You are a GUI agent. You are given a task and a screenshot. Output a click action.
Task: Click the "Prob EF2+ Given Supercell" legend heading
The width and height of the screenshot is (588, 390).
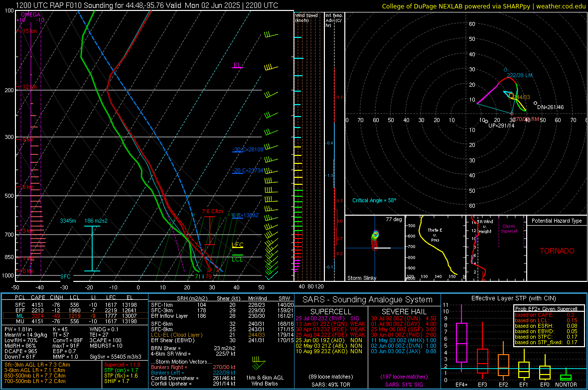(x=546, y=309)
